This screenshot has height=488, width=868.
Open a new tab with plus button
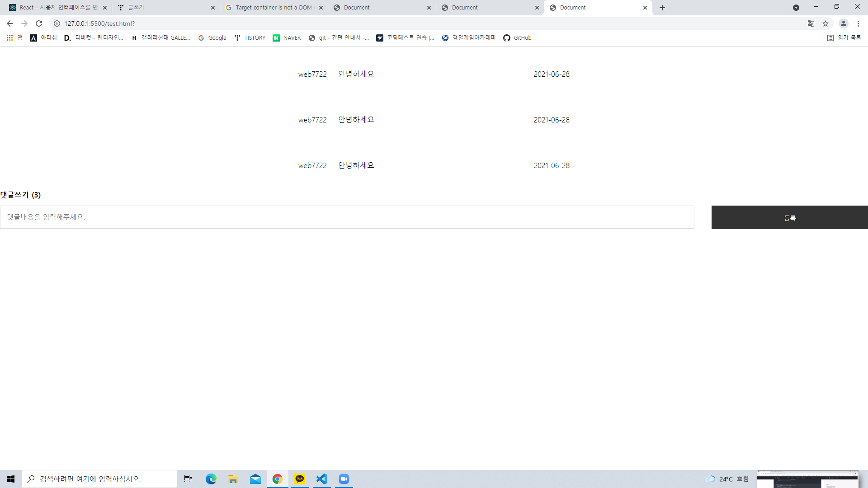662,8
